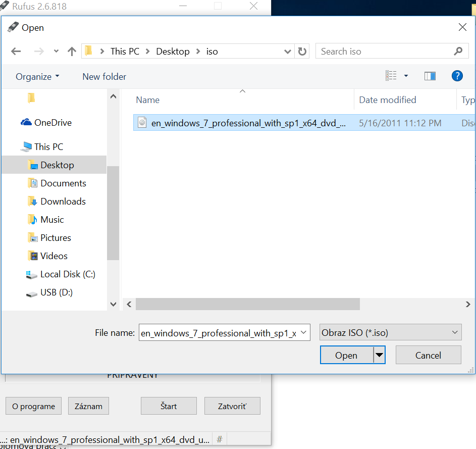Screen dimensions: 476x449
Task: Click the # button in Rufus status bar
Action: (x=220, y=439)
